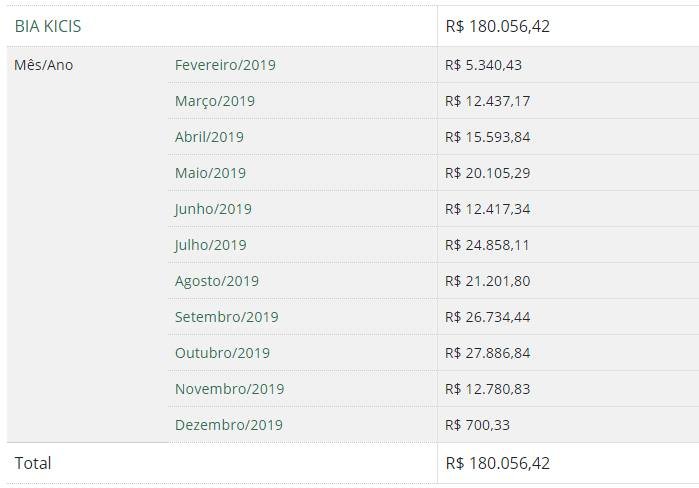
Task: Open the Março/2019 month link
Action: click(215, 101)
